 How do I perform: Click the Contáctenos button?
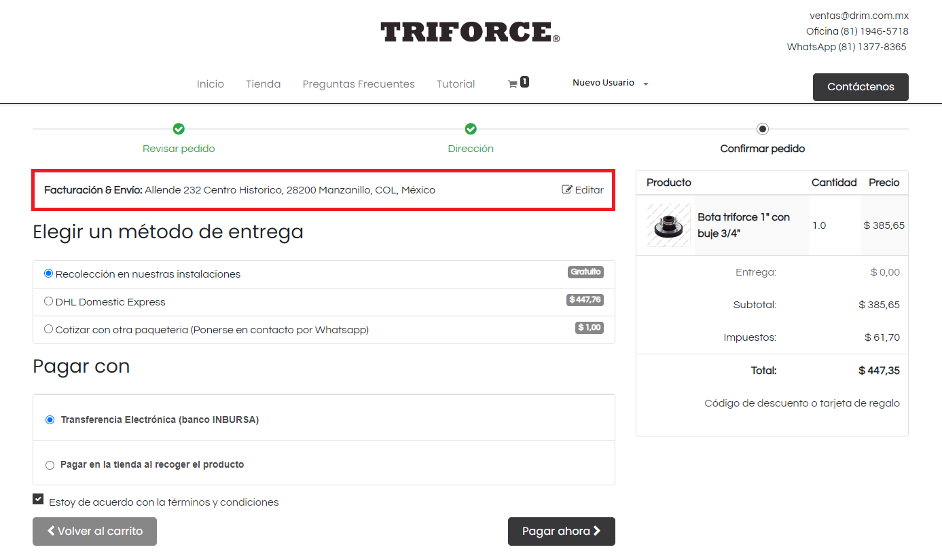[861, 87]
